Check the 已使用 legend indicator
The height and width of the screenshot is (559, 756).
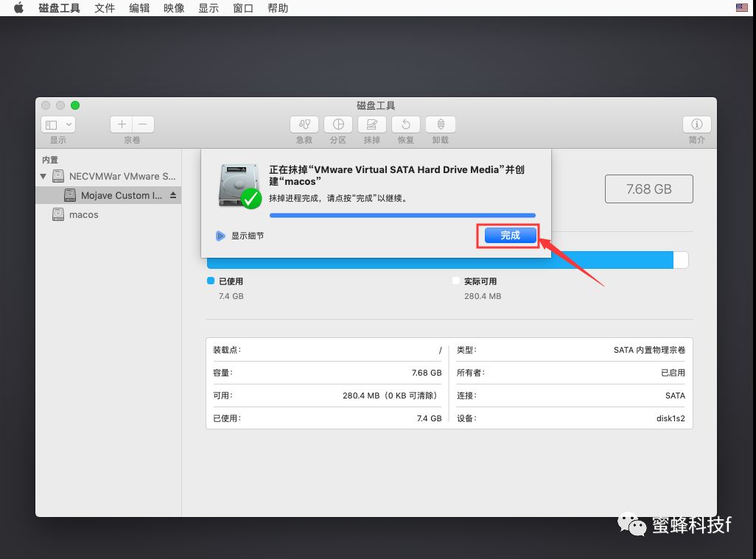coord(210,281)
